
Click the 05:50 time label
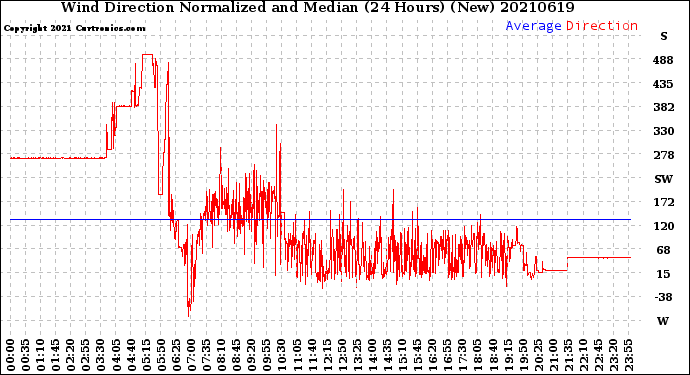(161, 355)
